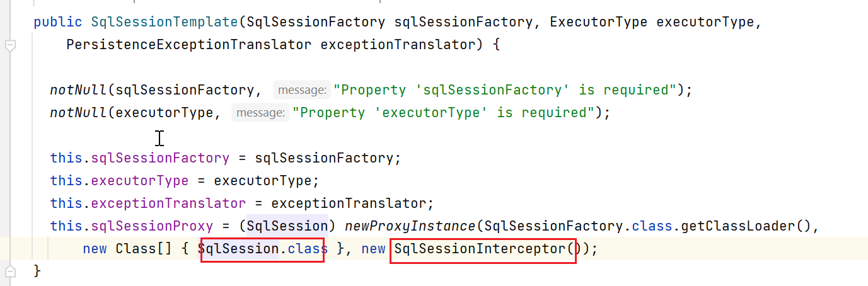Click the PersistenceExceptionTranslator parameter type

pos(188,45)
